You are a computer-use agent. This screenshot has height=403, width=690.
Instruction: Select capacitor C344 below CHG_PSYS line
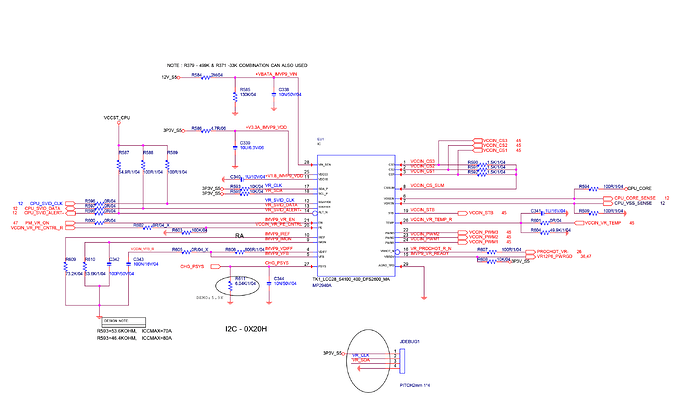tap(269, 283)
